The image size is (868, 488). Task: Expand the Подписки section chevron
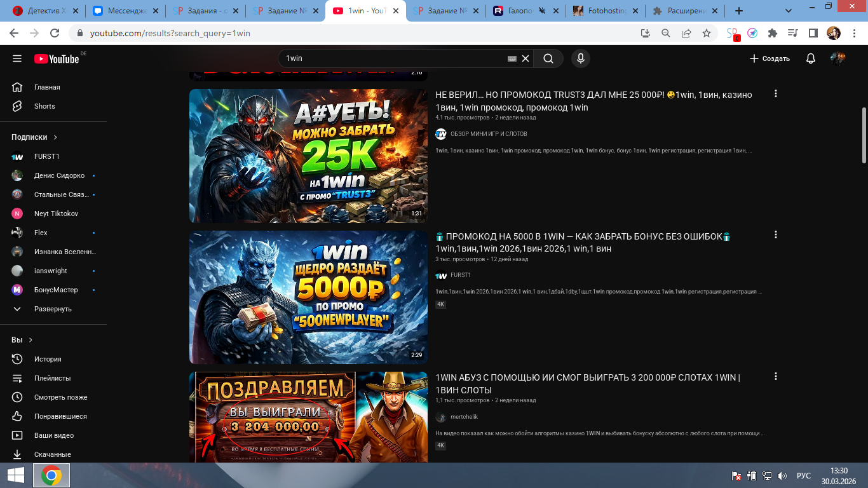click(x=55, y=137)
